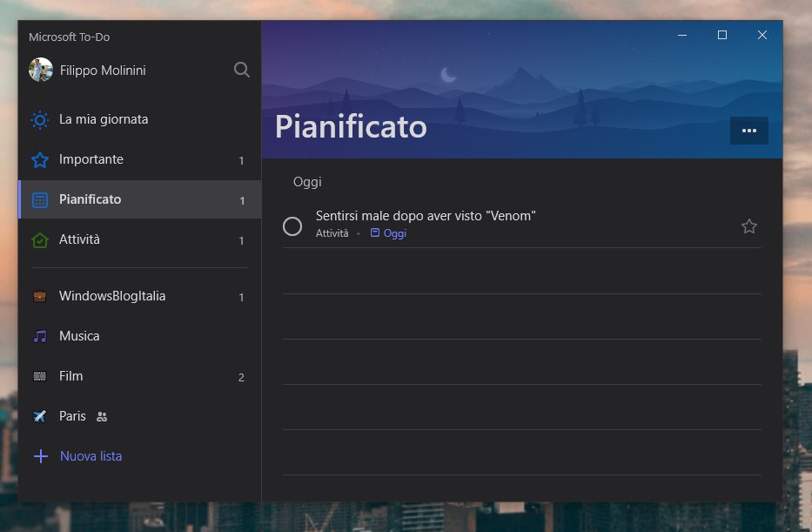Click the airplane icon for Paris
Image resolution: width=812 pixels, height=532 pixels.
point(40,416)
